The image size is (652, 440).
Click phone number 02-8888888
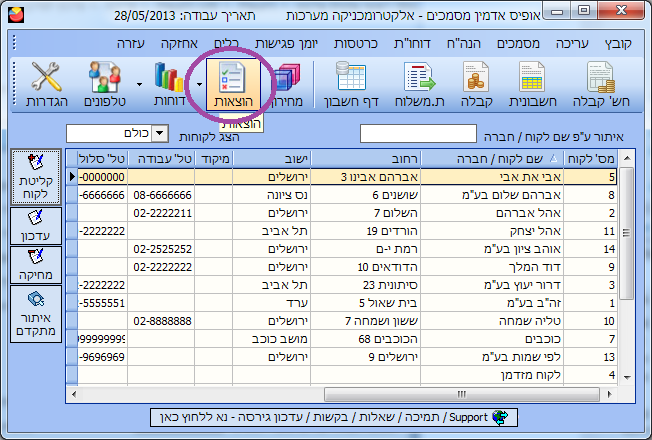pyautogui.click(x=163, y=321)
